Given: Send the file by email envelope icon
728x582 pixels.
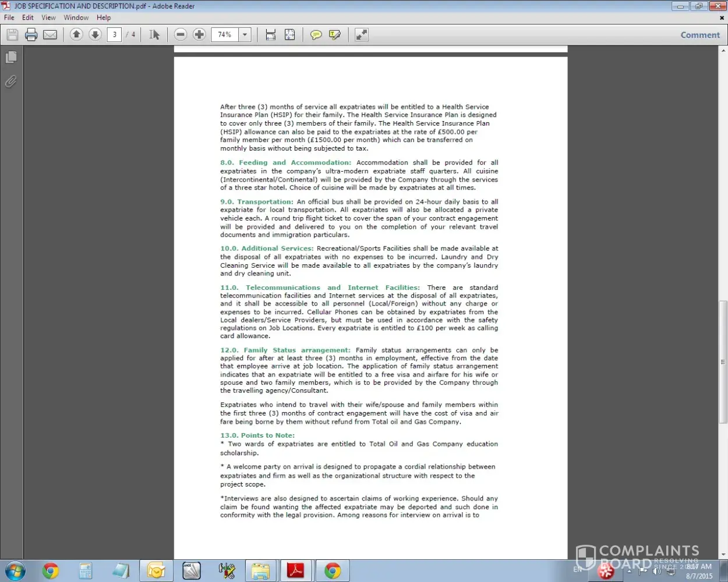Looking at the screenshot, I should [51, 35].
